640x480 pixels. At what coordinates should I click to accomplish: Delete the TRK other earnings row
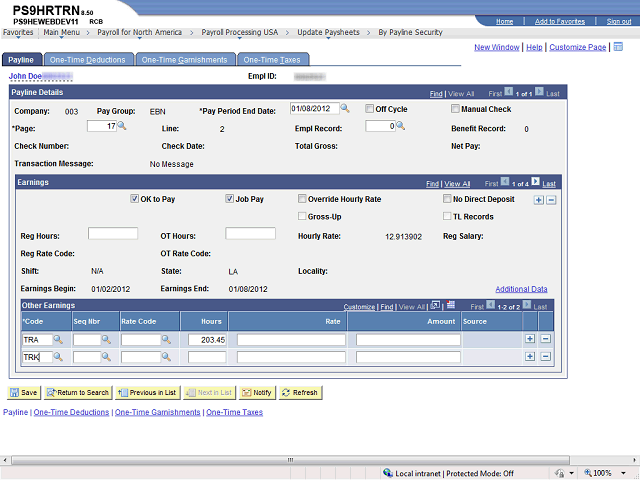(545, 357)
